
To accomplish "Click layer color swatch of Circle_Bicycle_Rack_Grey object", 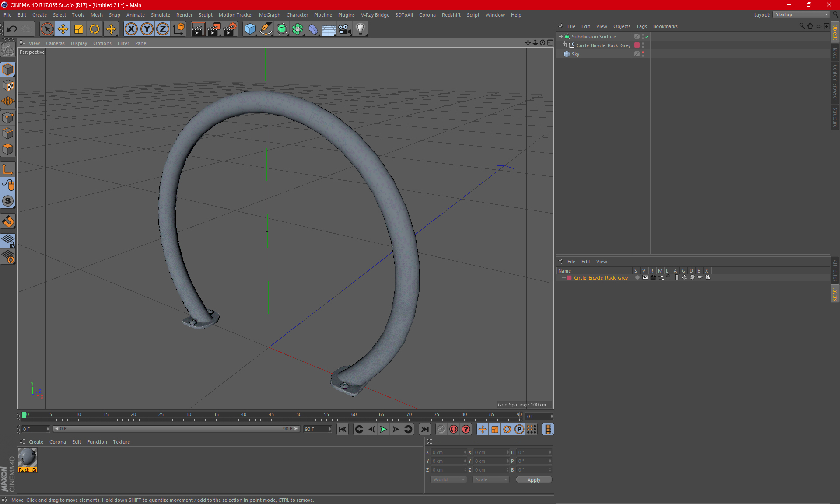I will pyautogui.click(x=637, y=45).
